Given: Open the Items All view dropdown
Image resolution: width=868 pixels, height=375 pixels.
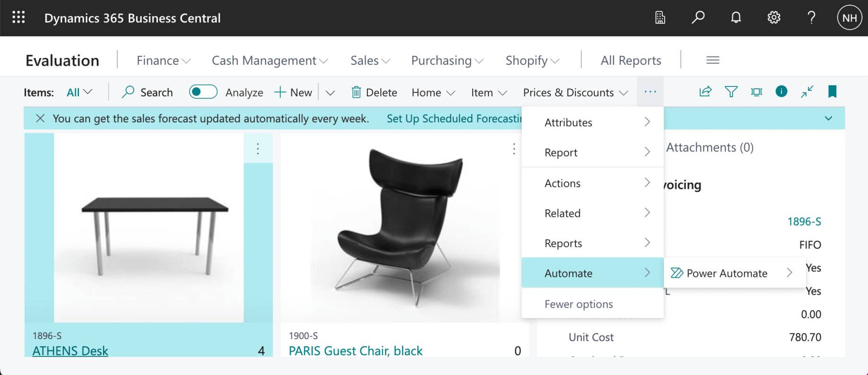Looking at the screenshot, I should click(79, 92).
